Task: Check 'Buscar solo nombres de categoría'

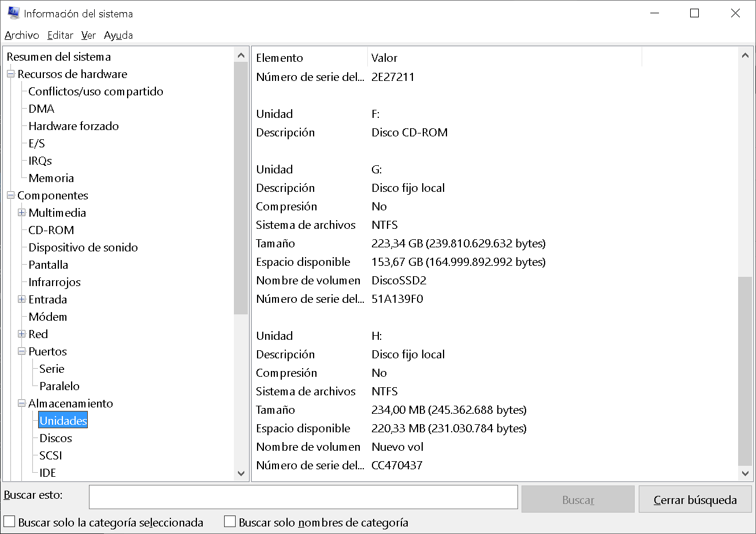Action: (229, 522)
